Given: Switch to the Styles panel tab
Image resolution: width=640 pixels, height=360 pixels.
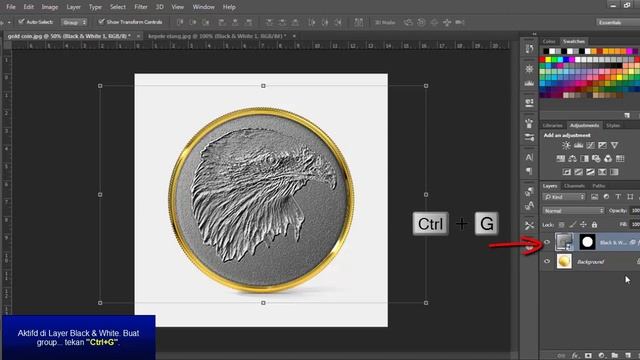Looking at the screenshot, I should pos(613,125).
